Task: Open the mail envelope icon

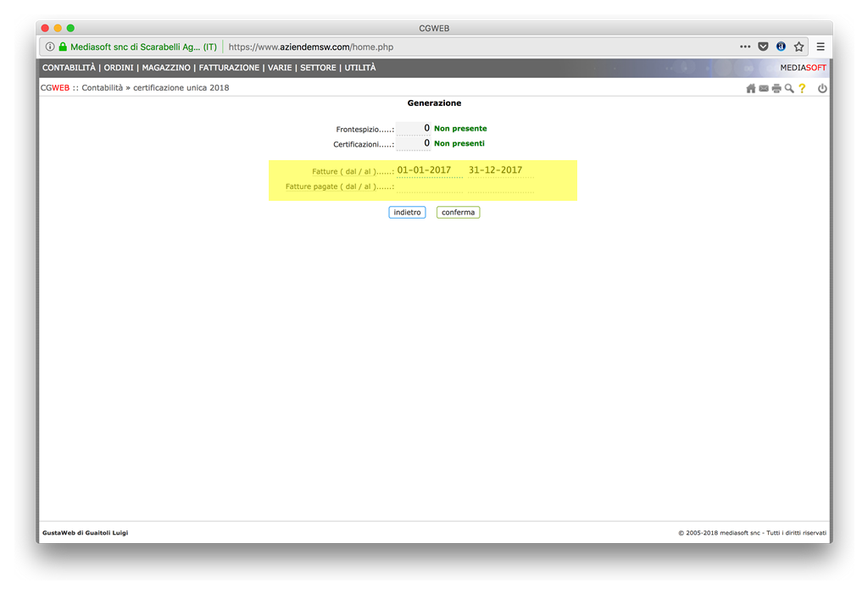Action: [x=764, y=89]
